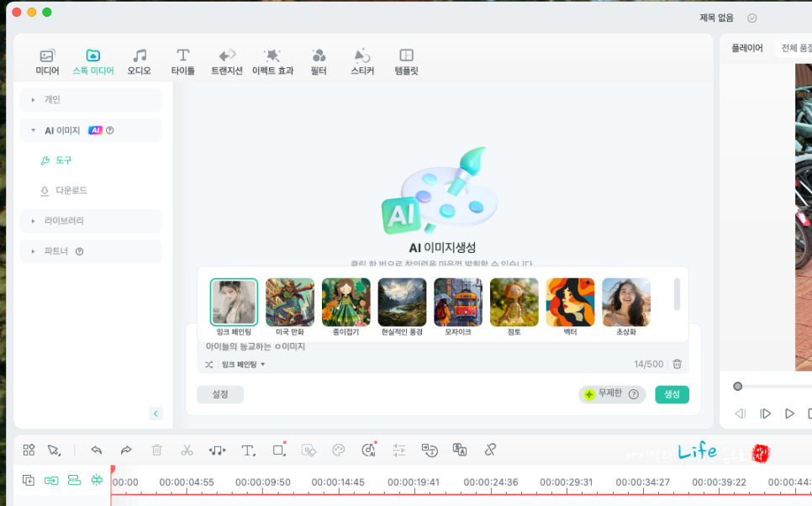Collapse the left sidebar panel arrow

coord(156,414)
